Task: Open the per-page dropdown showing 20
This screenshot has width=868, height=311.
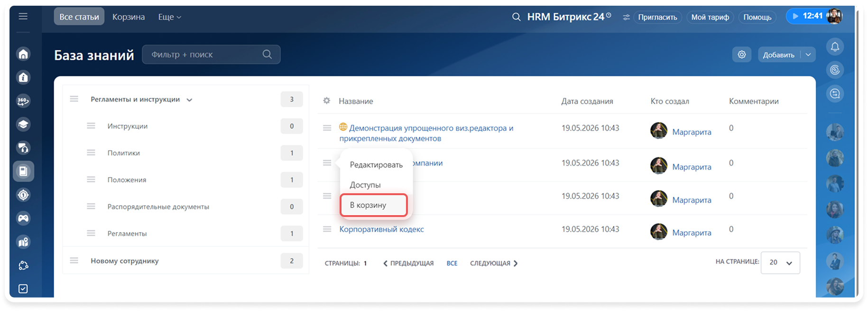Action: point(780,263)
